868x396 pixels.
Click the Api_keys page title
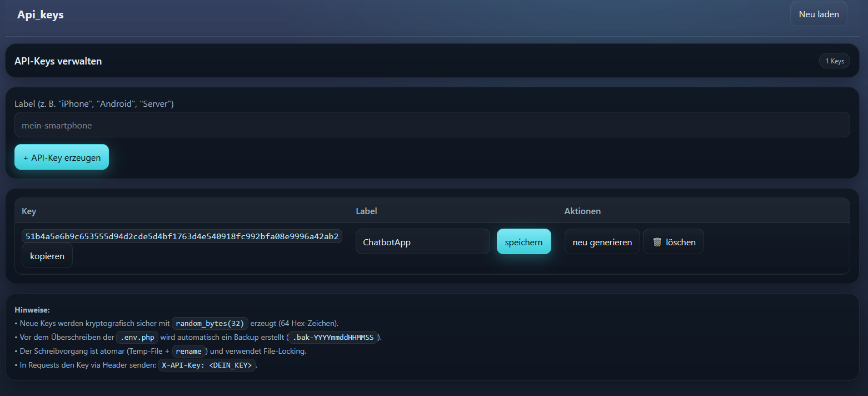click(41, 15)
